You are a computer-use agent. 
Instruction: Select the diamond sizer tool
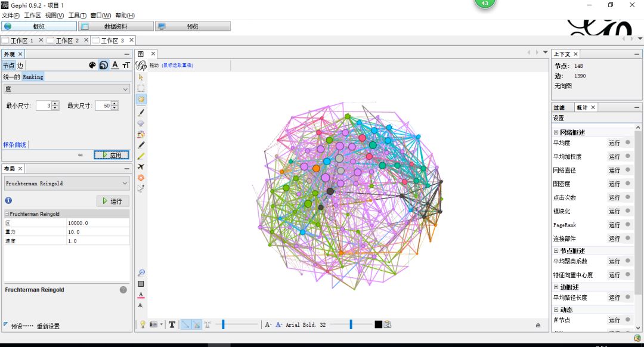141,123
